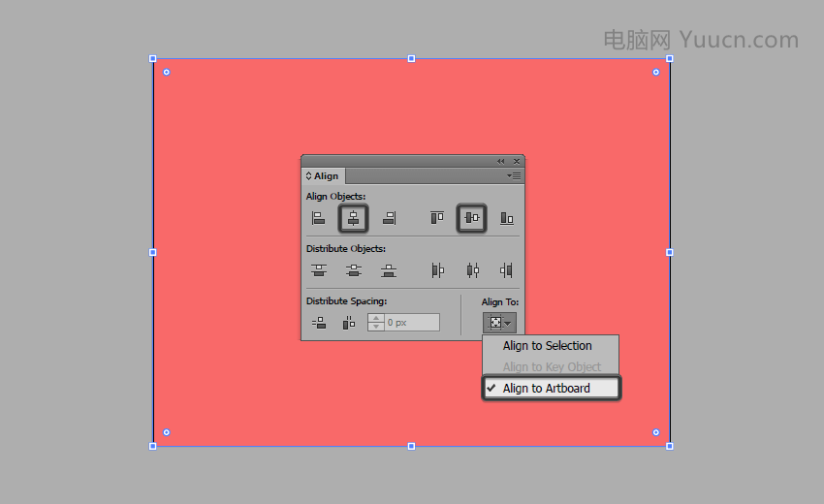Increase spacing value with up stepper
The height and width of the screenshot is (504, 824).
click(376, 319)
